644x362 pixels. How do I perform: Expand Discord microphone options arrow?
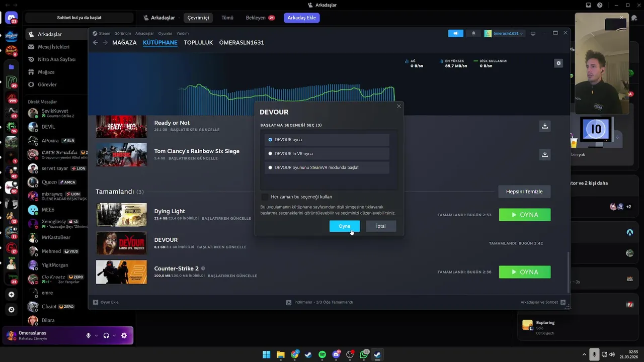[x=96, y=335]
